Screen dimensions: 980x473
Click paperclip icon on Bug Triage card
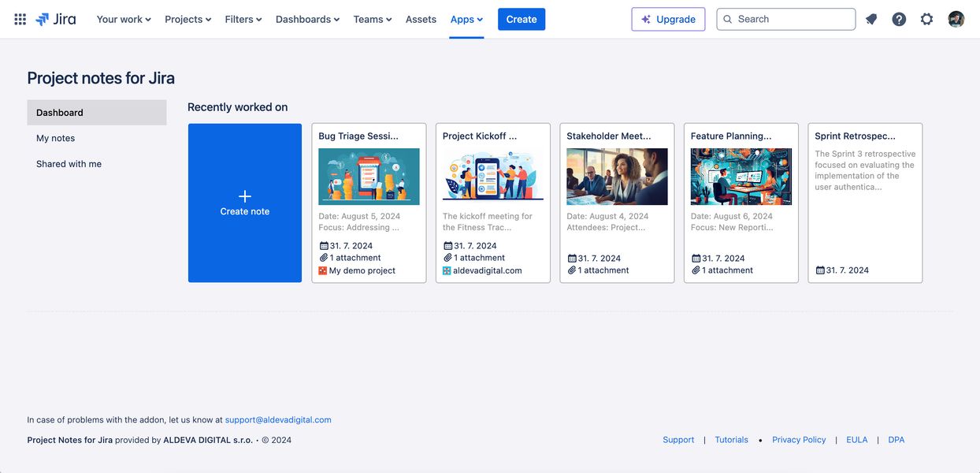(324, 258)
